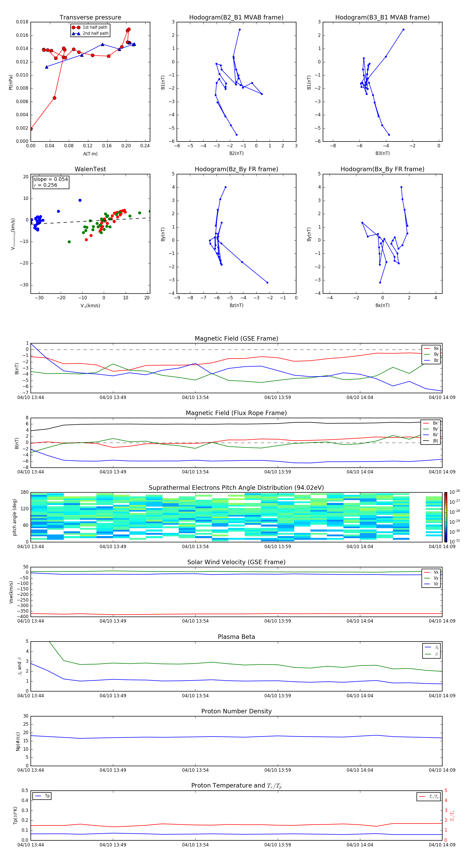The image size is (473, 868).
Task: Select the "Hodogram(B2_B1 MVAB frame)" title
Action: [x=236, y=17]
